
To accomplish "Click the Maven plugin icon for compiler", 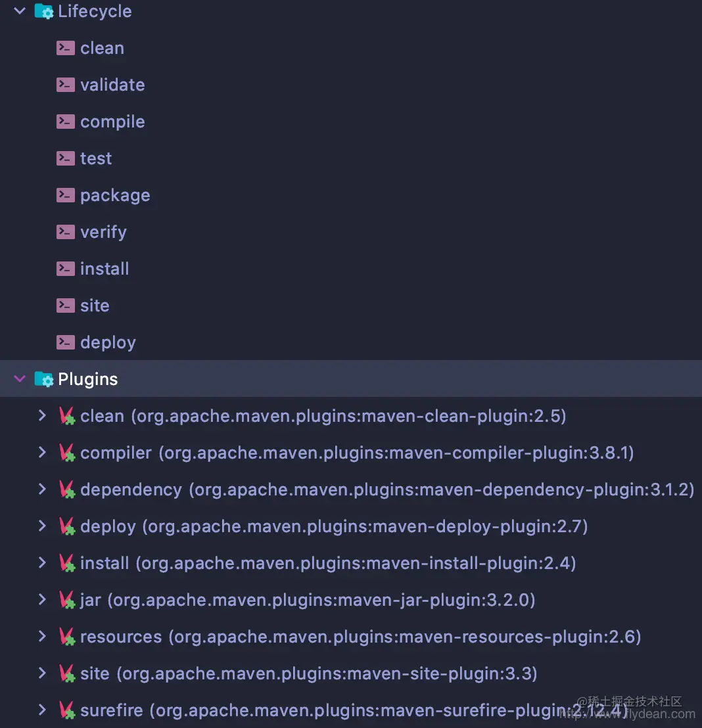I will pos(67,453).
